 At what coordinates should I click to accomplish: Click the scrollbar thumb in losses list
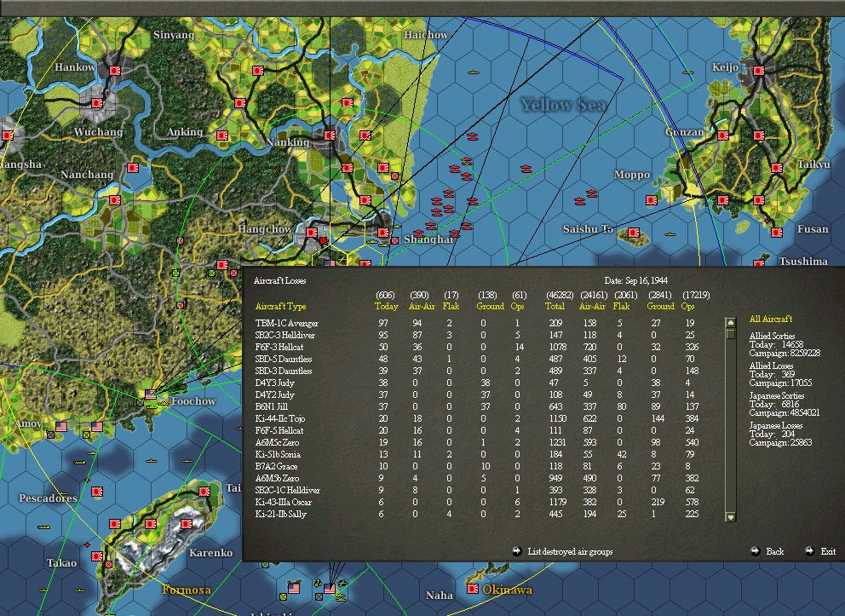(731, 334)
